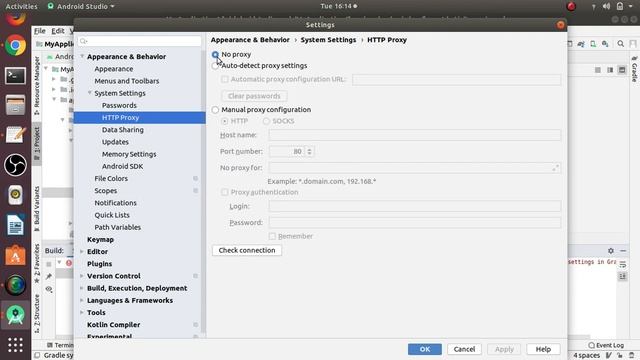Screen dimensions: 640x360
Task: Enable Proxy authentication checkbox
Action: (224, 192)
